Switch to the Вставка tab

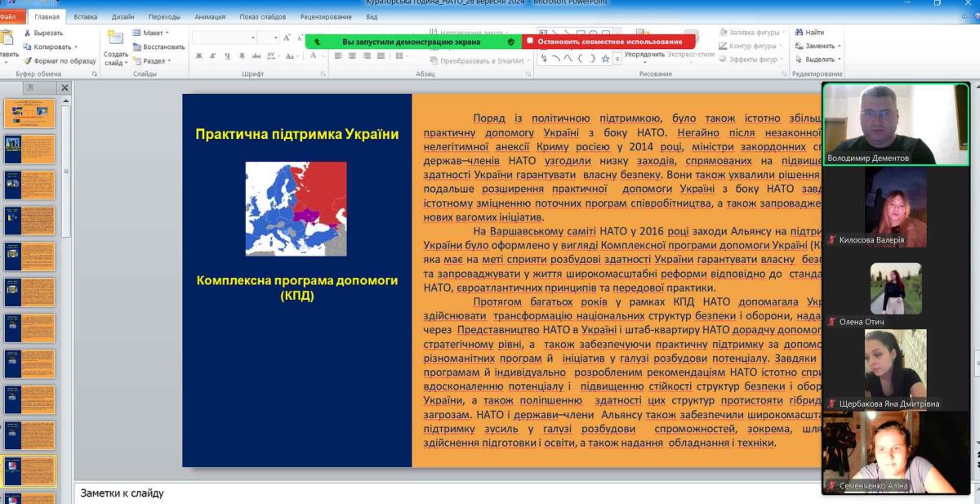(x=85, y=16)
